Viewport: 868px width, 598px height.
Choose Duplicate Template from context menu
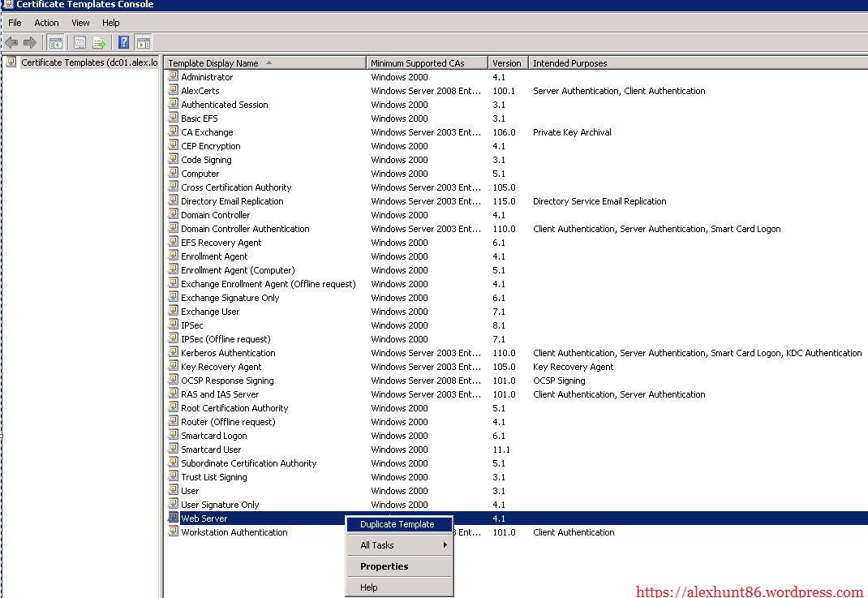[x=397, y=524]
